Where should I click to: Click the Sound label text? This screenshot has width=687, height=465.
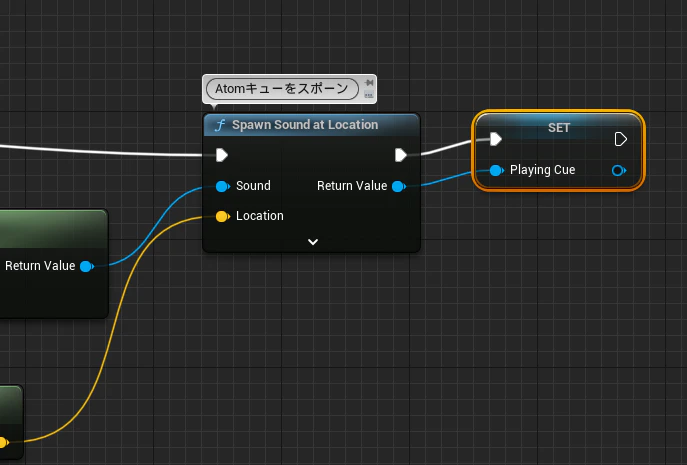click(x=253, y=186)
